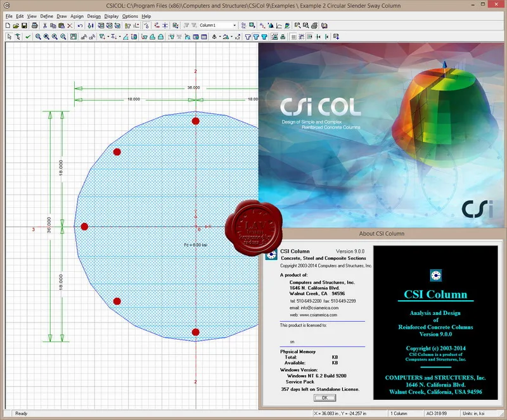The image size is (507, 420).
Task: Select the rebar at the bottom of the section
Action: (x=195, y=332)
